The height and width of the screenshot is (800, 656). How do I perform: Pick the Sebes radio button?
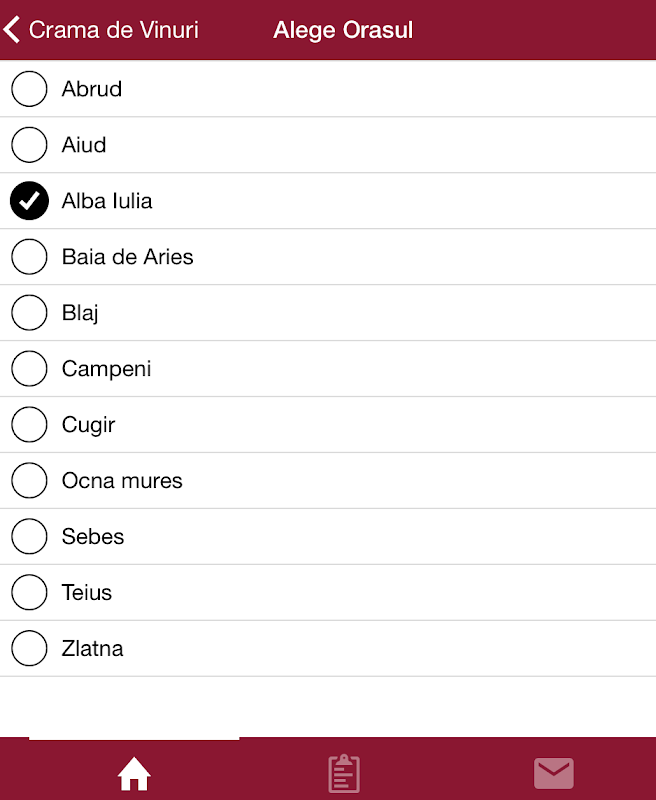point(29,537)
